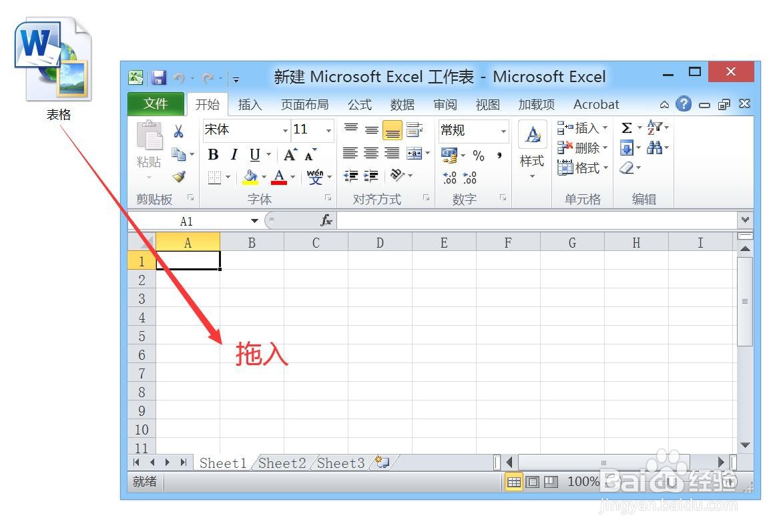Open the font size 11 dropdown
This screenshot has width=781, height=532.
(328, 131)
